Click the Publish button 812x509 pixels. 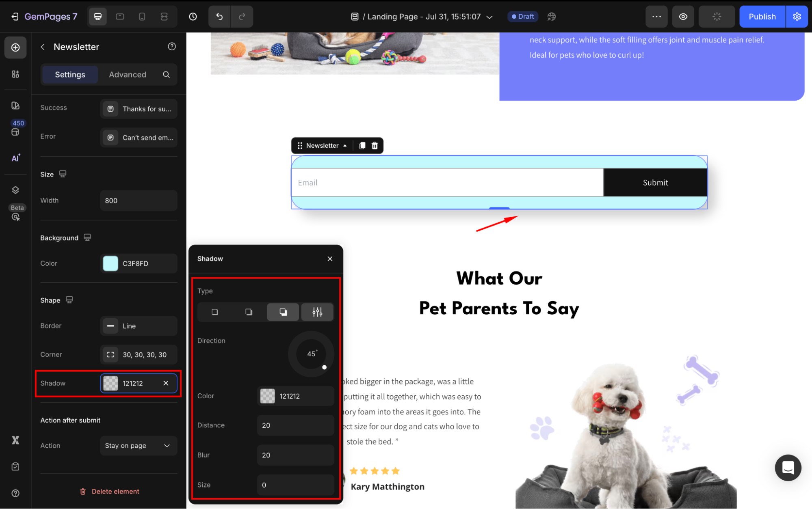tap(762, 17)
